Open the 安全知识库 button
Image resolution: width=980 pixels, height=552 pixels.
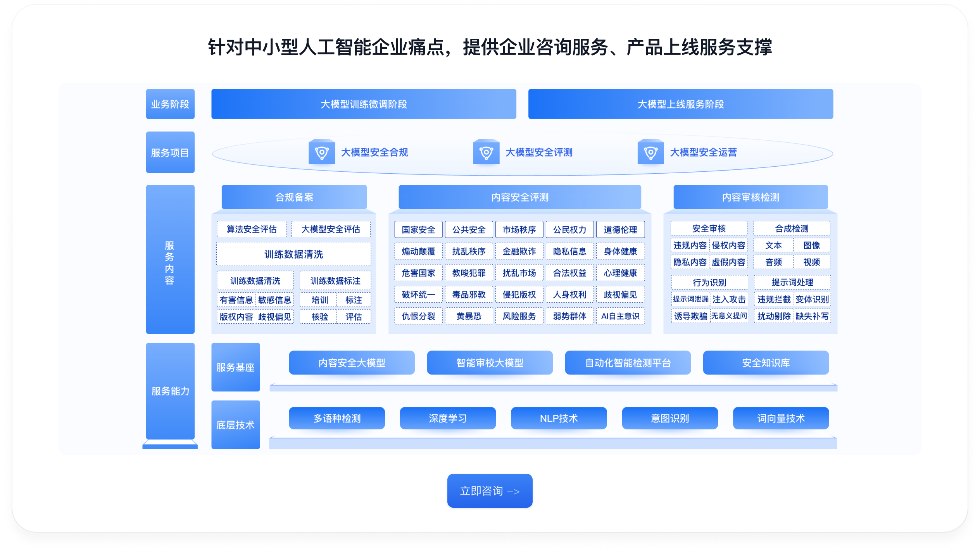pos(766,362)
